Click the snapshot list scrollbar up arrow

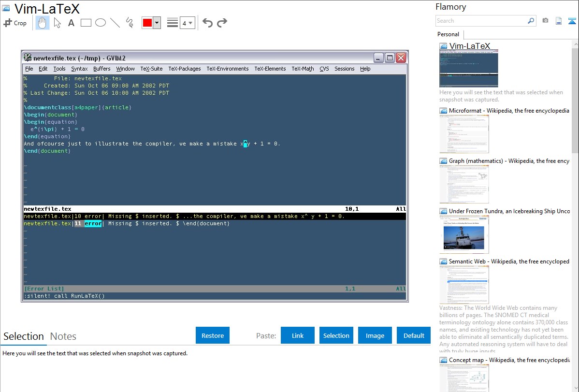coord(576,44)
